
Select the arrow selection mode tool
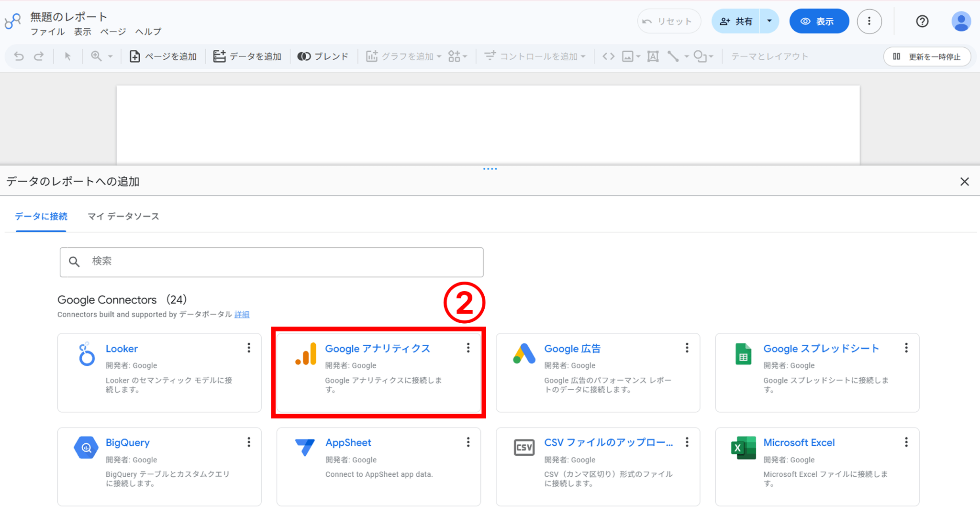coord(67,56)
